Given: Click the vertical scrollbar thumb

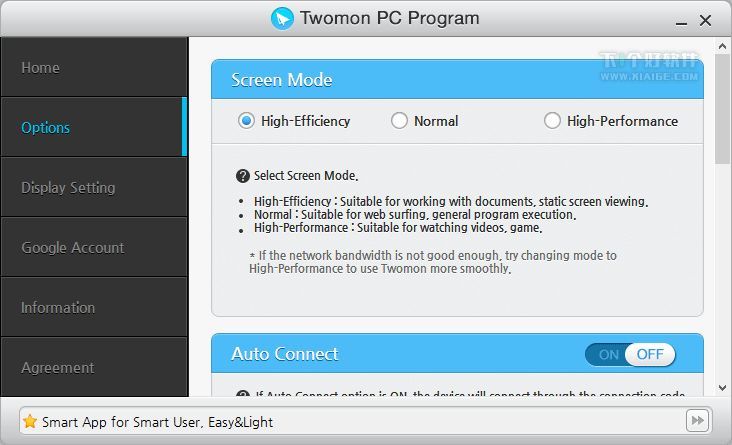Looking at the screenshot, I should tap(723, 108).
